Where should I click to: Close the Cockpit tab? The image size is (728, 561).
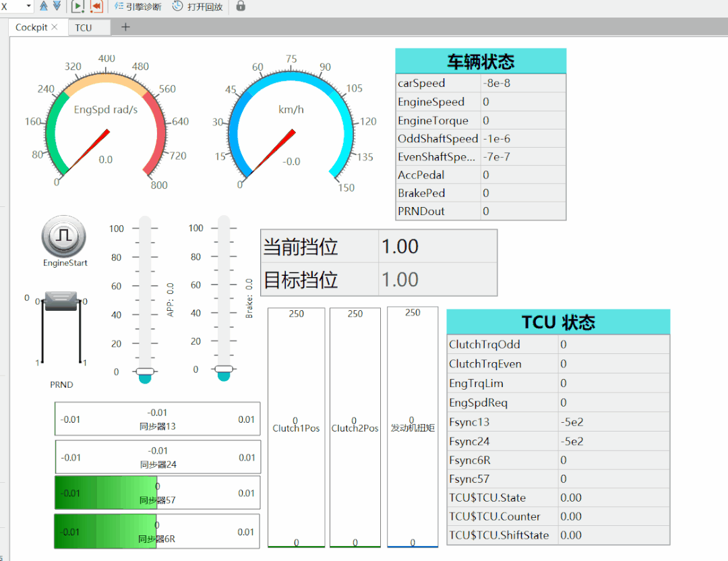coord(55,27)
